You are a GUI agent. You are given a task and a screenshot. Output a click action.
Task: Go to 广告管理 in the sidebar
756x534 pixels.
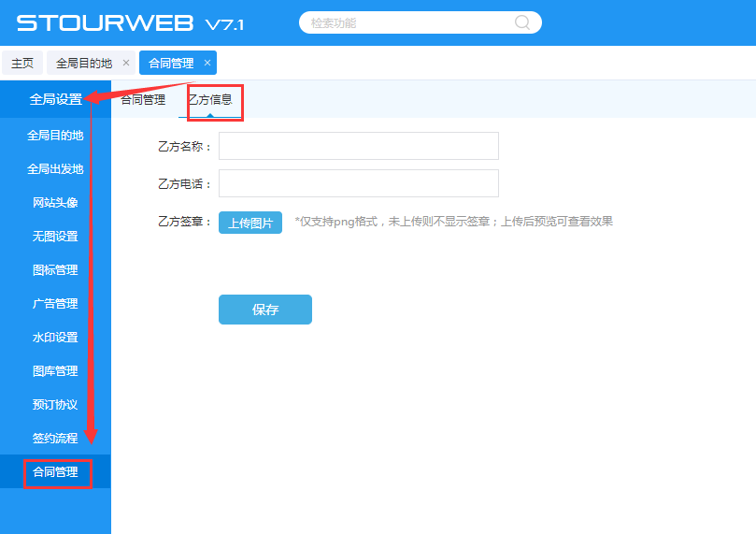pos(55,304)
